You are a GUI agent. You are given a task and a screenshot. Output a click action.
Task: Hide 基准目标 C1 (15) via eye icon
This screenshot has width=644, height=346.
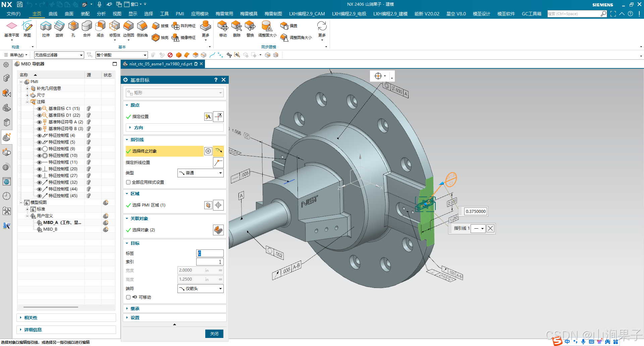click(x=39, y=109)
